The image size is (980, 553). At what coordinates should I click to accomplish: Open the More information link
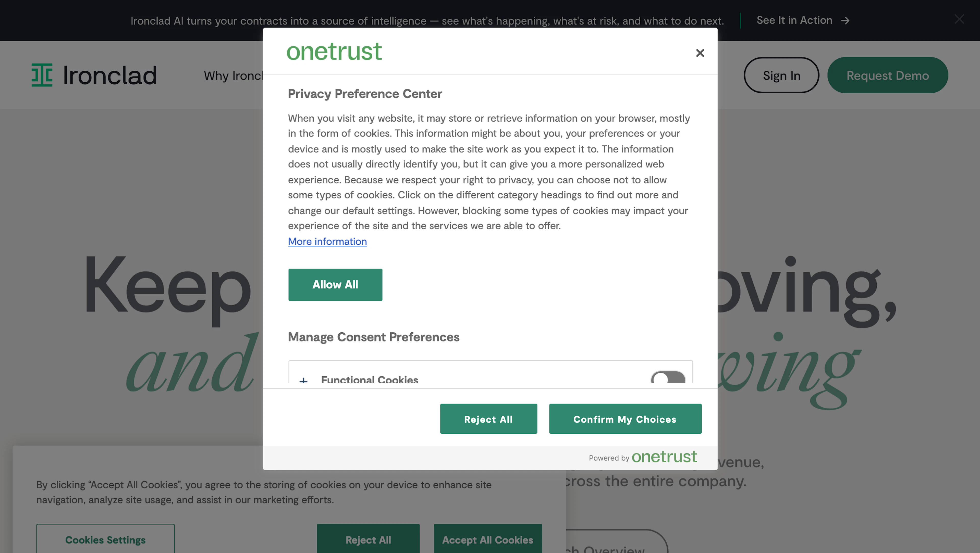(x=327, y=241)
